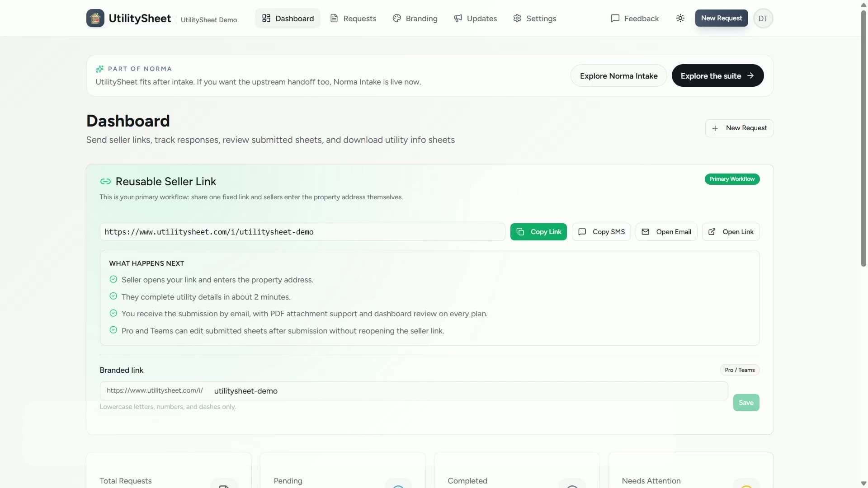
Task: Click the 'Needs Attention' card label
Action: tap(651, 481)
